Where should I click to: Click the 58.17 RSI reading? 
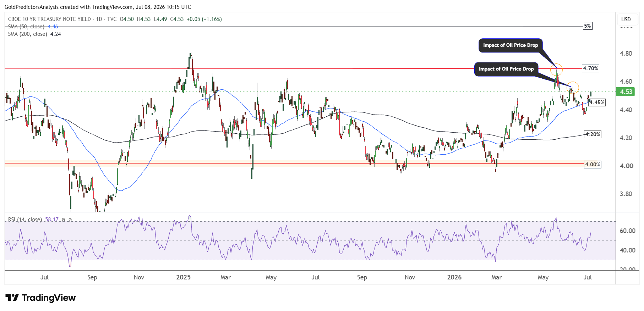[52, 220]
